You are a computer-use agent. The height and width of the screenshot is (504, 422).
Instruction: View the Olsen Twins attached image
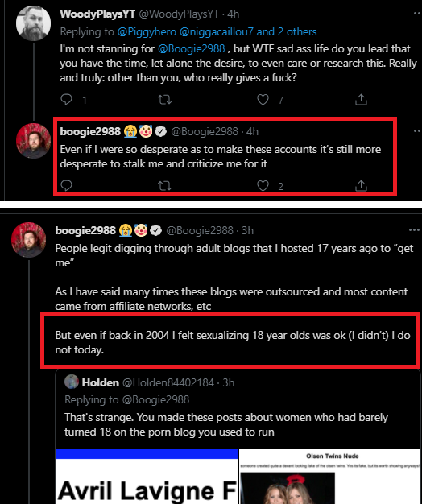tap(330, 477)
